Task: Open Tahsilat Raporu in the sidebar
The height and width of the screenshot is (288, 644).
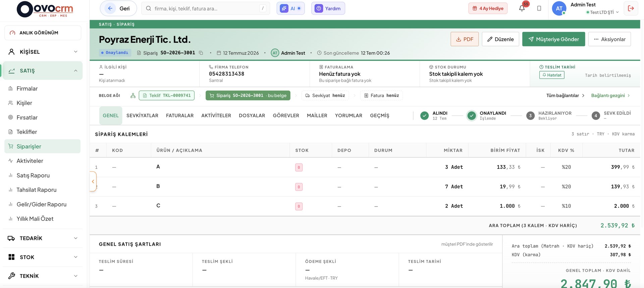Action: (43, 190)
